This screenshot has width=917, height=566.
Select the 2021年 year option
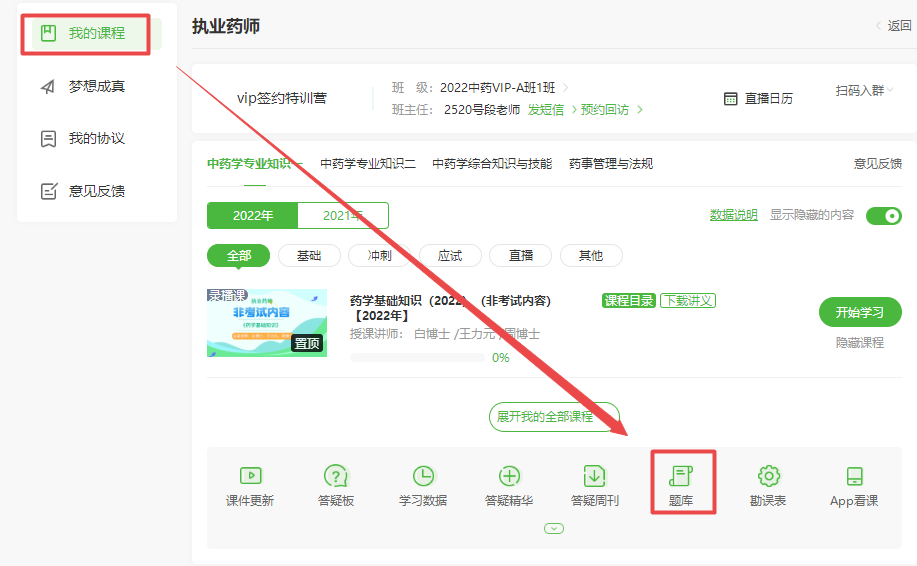[342, 216]
